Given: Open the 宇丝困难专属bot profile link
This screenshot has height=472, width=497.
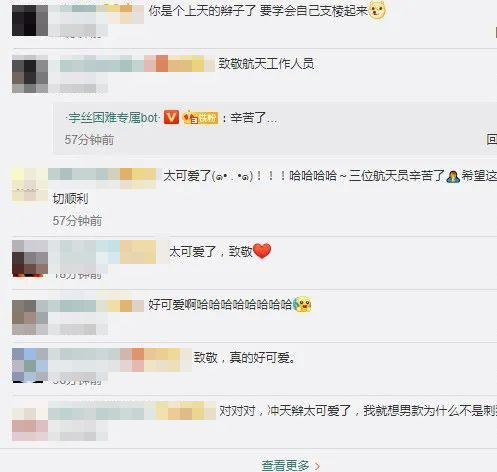Looking at the screenshot, I should [x=114, y=118].
